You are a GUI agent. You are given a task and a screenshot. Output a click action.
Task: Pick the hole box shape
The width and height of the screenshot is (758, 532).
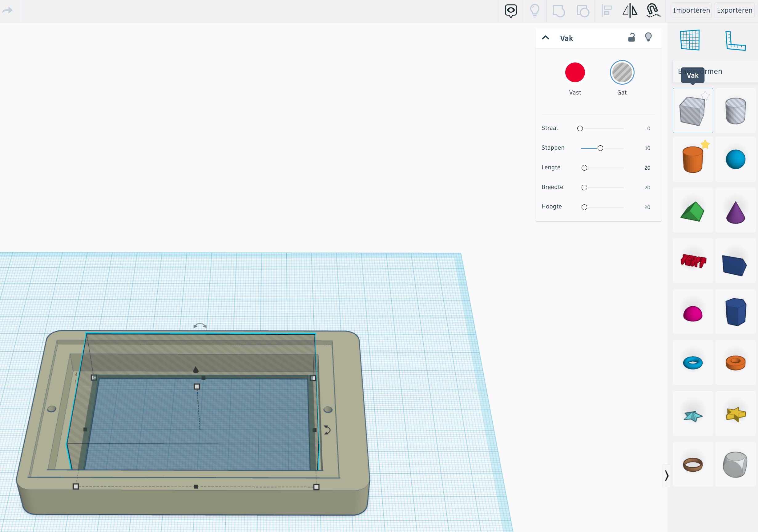(692, 111)
